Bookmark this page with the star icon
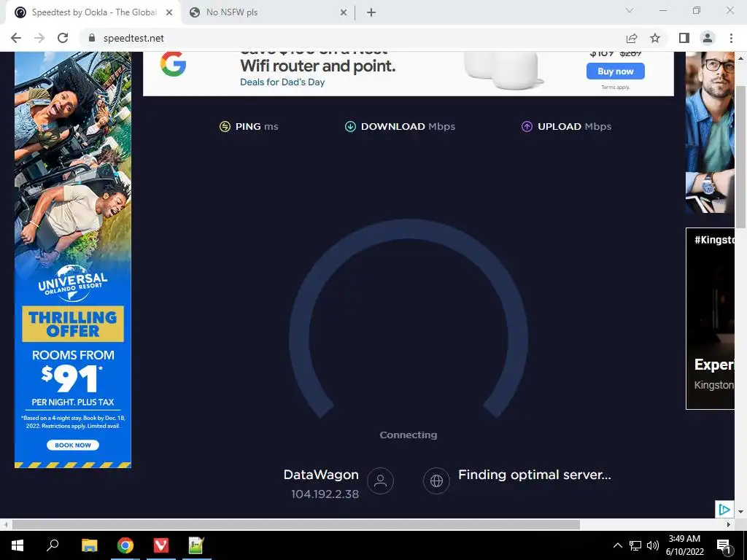Viewport: 747px width, 560px height. (x=655, y=38)
